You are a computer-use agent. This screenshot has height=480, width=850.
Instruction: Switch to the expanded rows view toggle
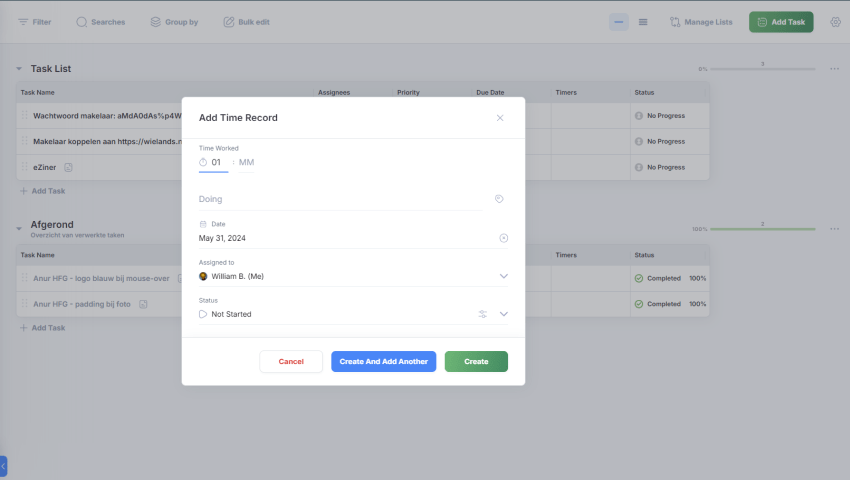click(643, 22)
